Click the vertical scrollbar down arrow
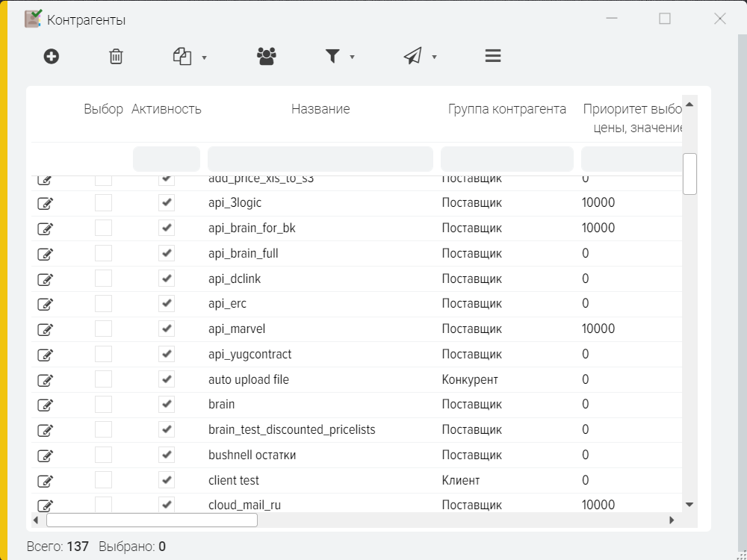747x560 pixels. pyautogui.click(x=689, y=505)
